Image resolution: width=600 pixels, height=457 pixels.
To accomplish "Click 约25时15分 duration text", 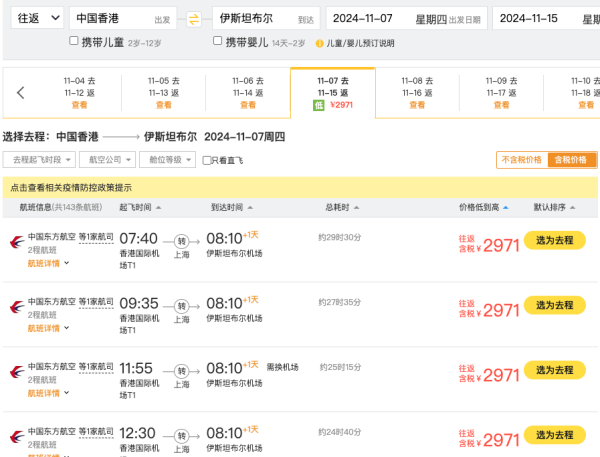I will pos(340,367).
